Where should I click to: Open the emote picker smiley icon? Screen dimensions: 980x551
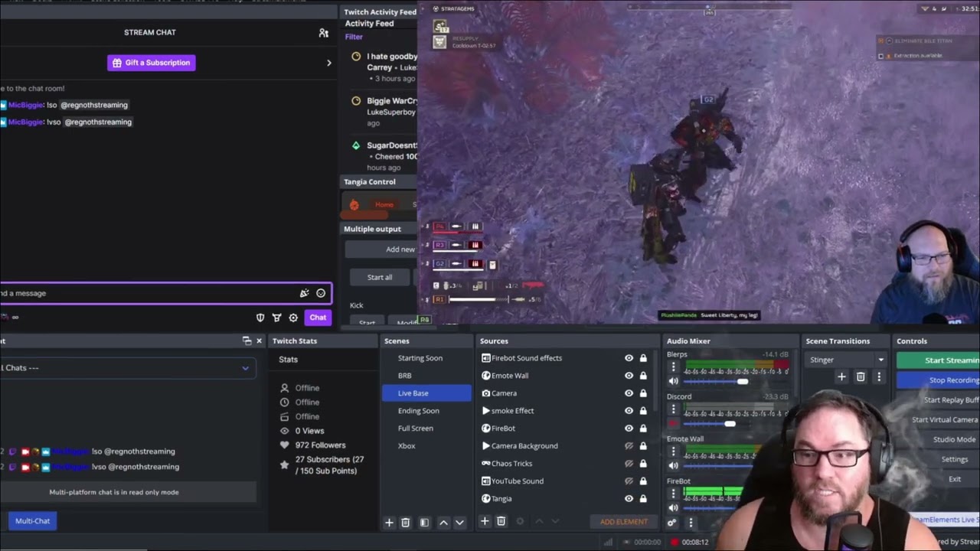click(x=321, y=293)
